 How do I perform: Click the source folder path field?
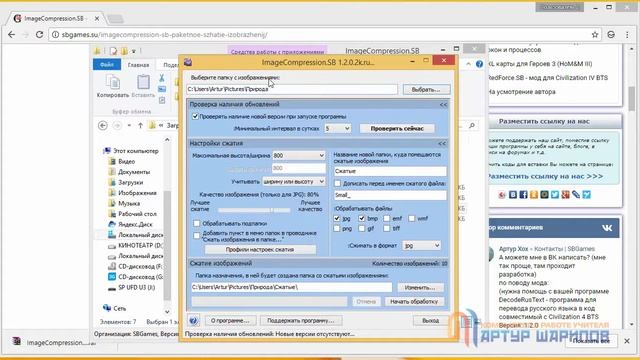click(x=292, y=89)
